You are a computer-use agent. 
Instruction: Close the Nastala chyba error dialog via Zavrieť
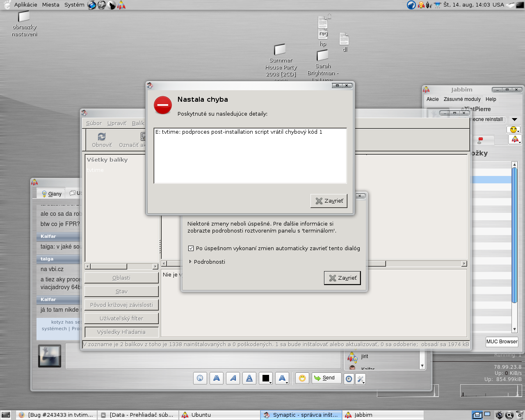(329, 201)
